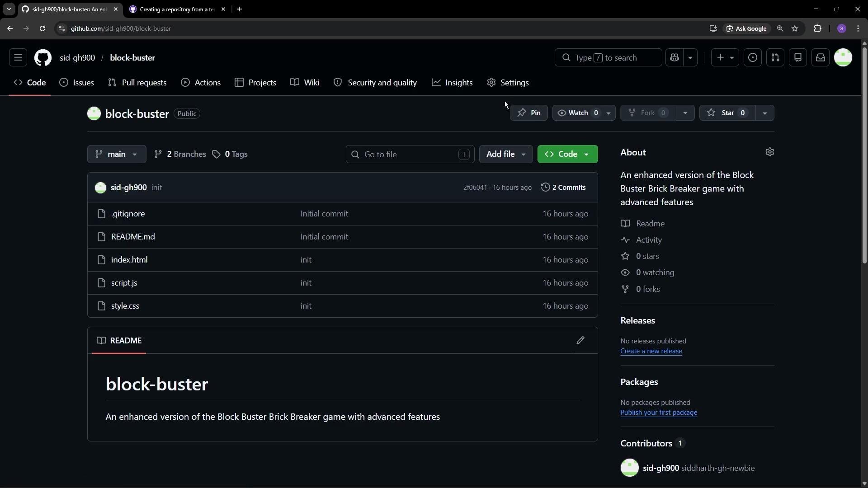Pin the block-buster repository
The height and width of the screenshot is (488, 868).
(529, 113)
